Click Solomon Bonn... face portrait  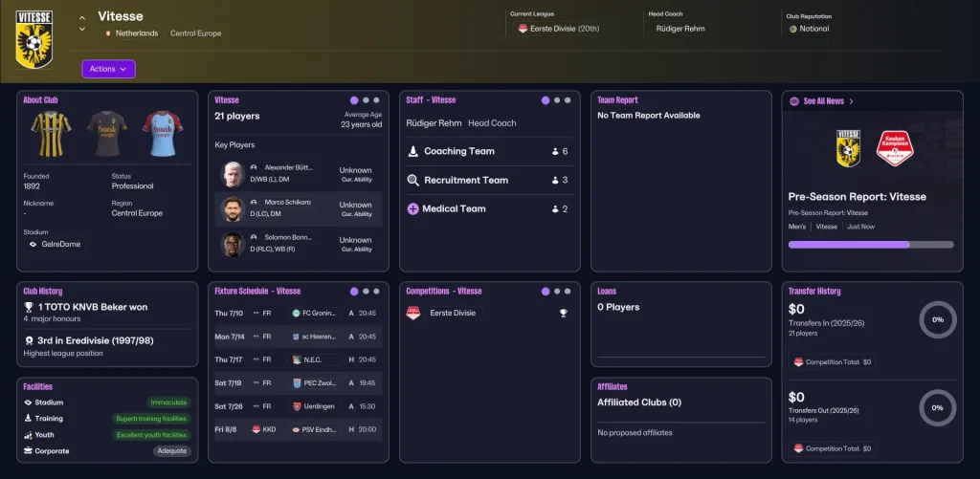coord(233,244)
